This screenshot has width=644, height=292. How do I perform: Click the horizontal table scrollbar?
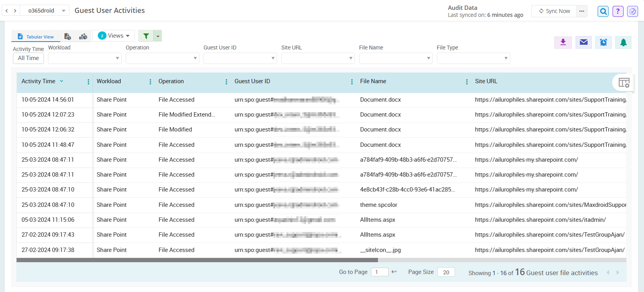pos(197,260)
